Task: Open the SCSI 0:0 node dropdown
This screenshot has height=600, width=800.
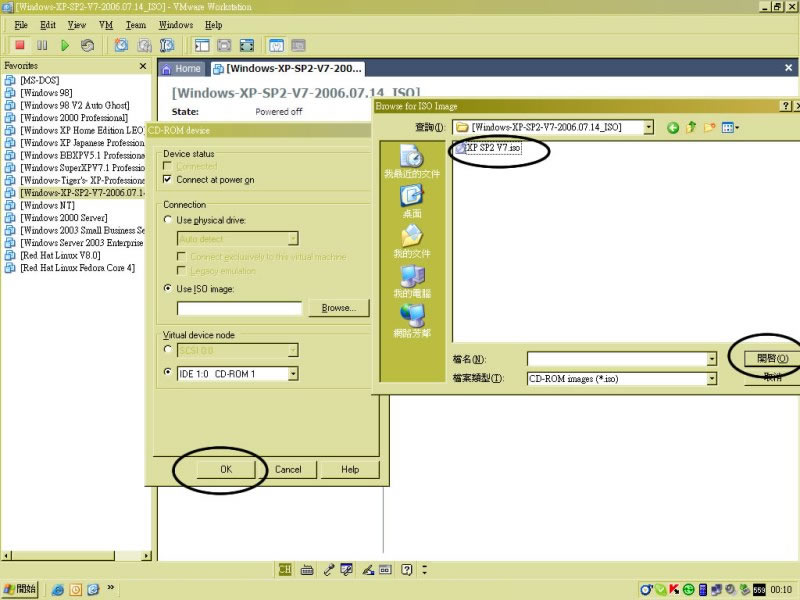Action: [293, 351]
